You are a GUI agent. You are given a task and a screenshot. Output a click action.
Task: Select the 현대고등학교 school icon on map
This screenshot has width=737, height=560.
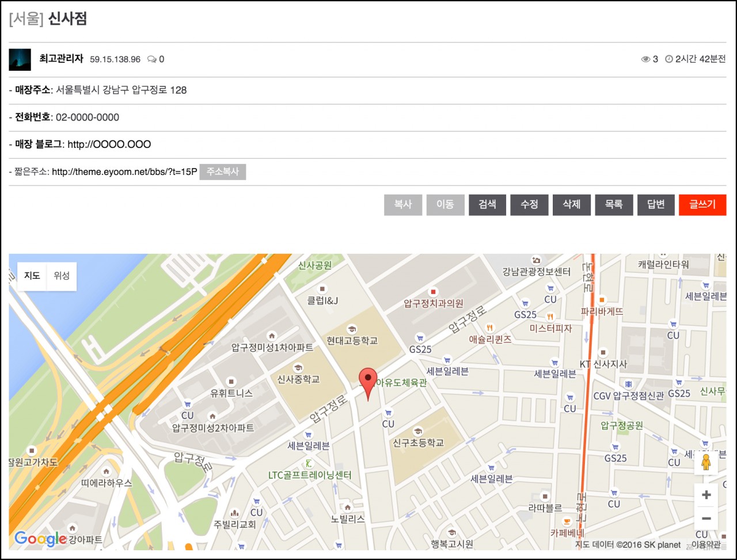tap(351, 329)
